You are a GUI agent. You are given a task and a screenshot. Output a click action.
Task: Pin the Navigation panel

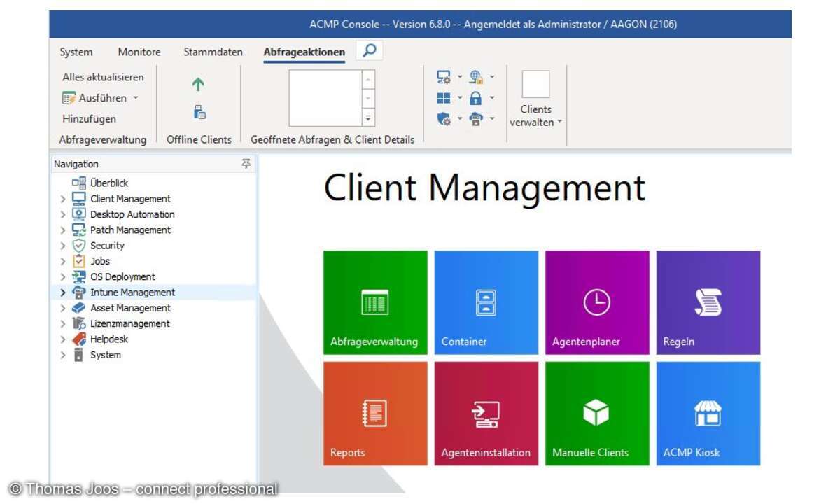(246, 163)
